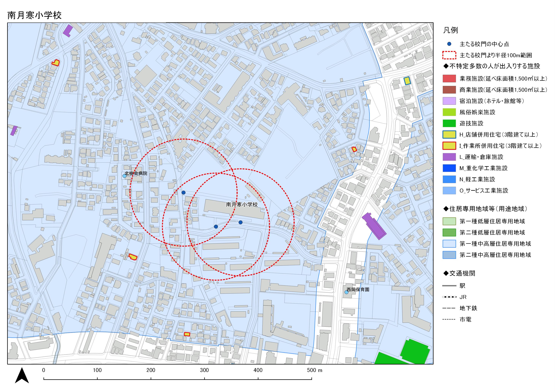555x392 pixels.
Task: Click the 第二種低層住居専用地域 green swatch
Action: click(x=449, y=232)
